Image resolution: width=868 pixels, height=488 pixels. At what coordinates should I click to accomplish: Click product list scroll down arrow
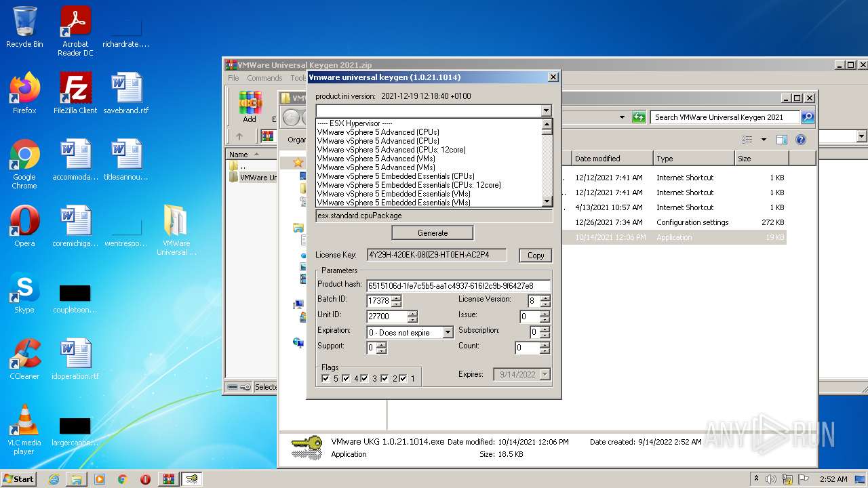click(x=547, y=201)
